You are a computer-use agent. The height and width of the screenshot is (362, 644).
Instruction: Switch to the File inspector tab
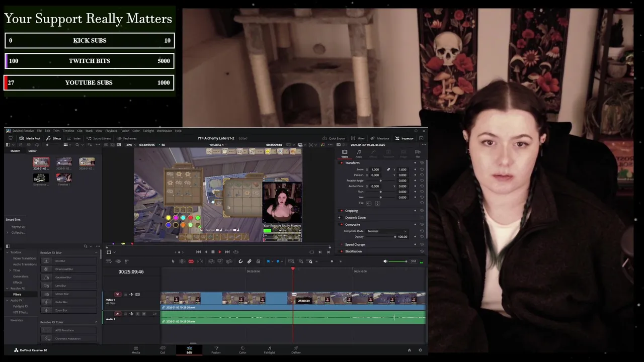click(418, 153)
